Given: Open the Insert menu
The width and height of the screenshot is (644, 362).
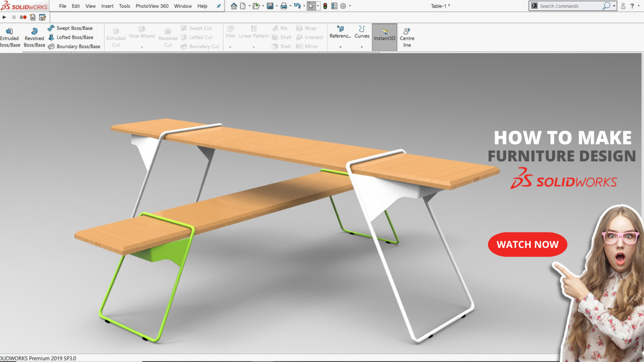Looking at the screenshot, I should [107, 6].
